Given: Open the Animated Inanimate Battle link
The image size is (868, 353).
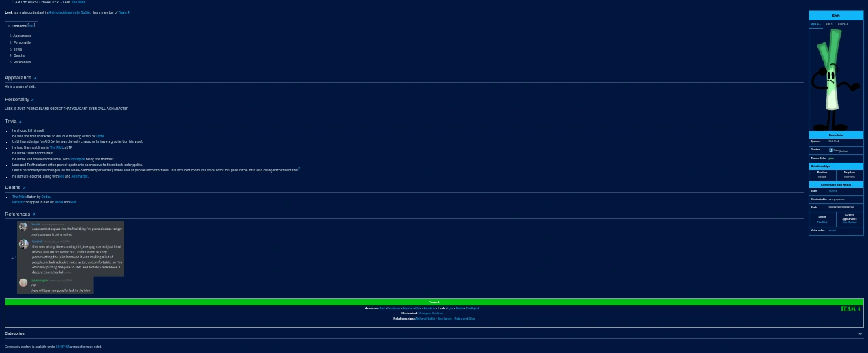Looking at the screenshot, I should pos(69,12).
